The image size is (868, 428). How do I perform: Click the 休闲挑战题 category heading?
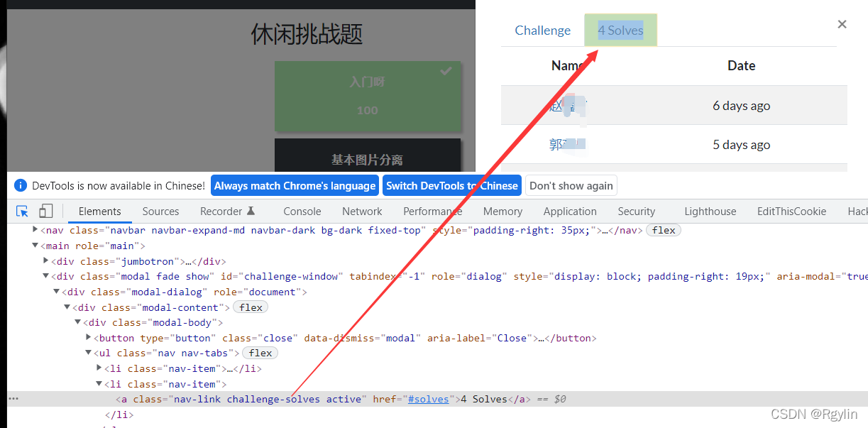pyautogui.click(x=307, y=33)
